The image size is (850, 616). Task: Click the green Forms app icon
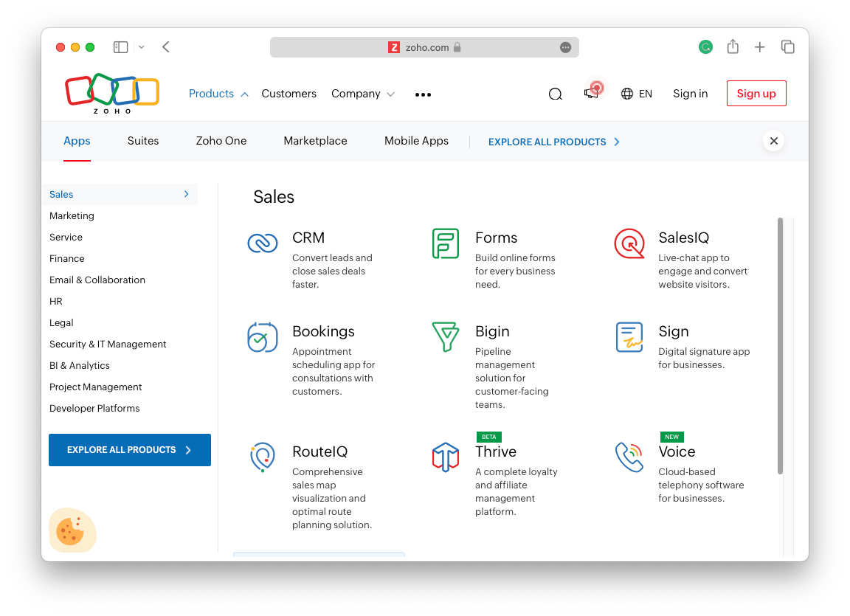tap(446, 243)
